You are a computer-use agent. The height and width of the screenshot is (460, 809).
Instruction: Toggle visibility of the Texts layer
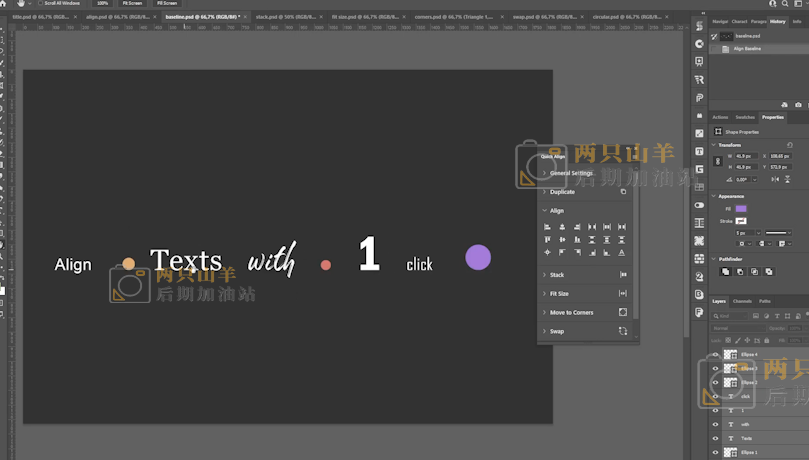(715, 438)
